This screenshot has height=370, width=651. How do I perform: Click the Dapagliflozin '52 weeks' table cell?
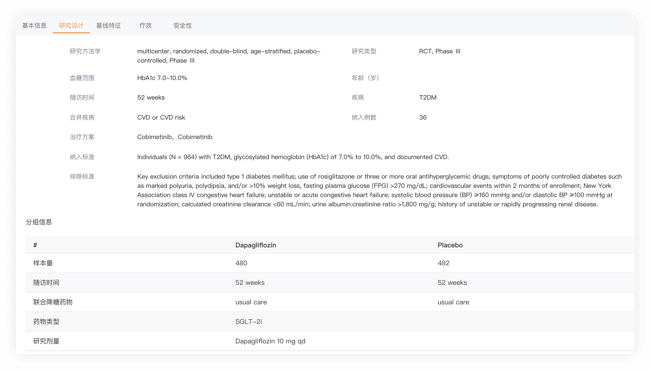[250, 282]
